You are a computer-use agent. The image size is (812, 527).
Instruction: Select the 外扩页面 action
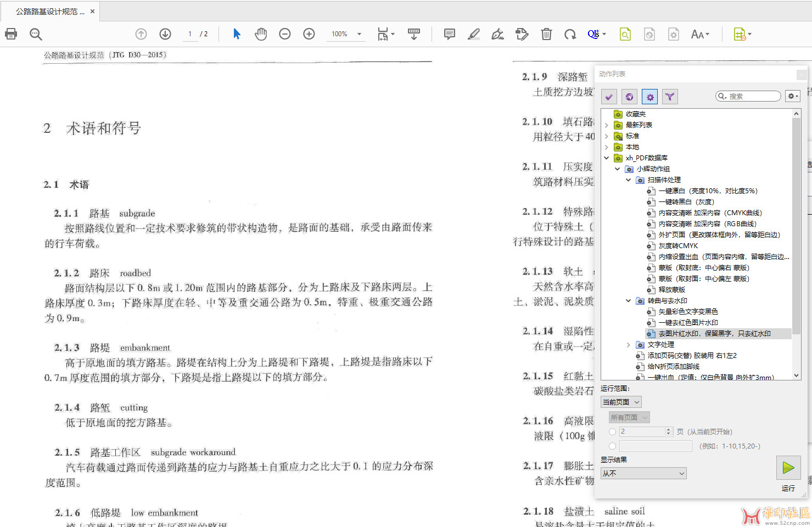(x=719, y=235)
